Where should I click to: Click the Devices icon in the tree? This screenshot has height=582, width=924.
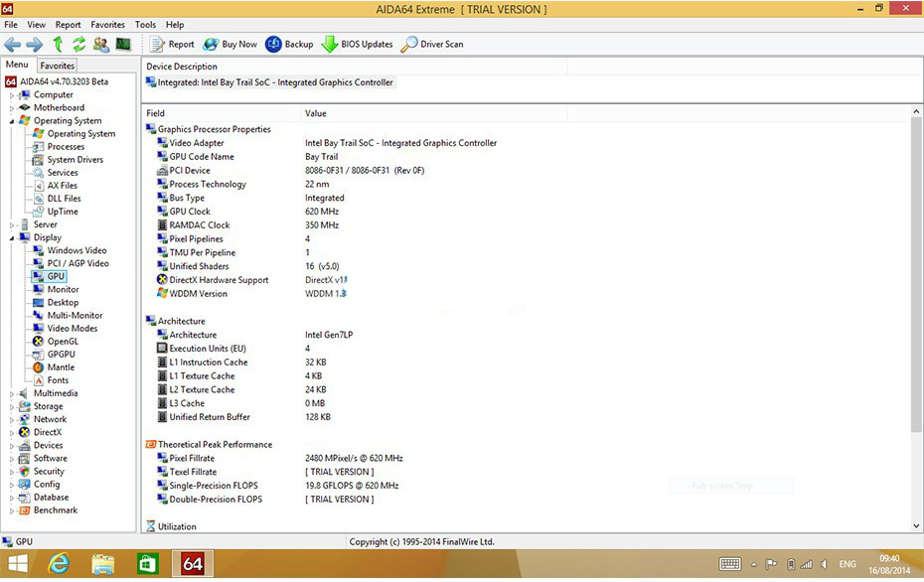[24, 445]
